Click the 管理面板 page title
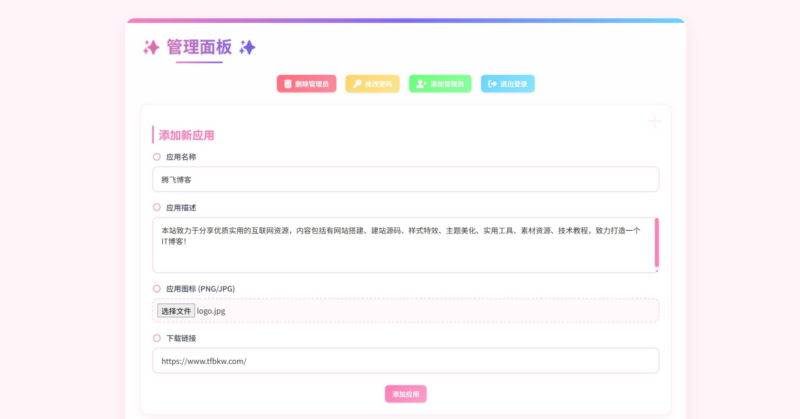 [x=199, y=47]
